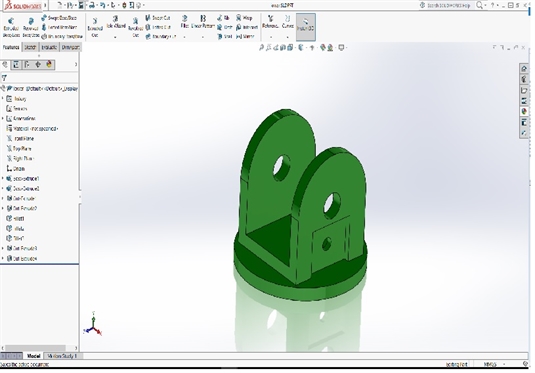Expand Boss-Extrude2 feature in tree
Screen dimensions: 535x373
click(x=3, y=188)
